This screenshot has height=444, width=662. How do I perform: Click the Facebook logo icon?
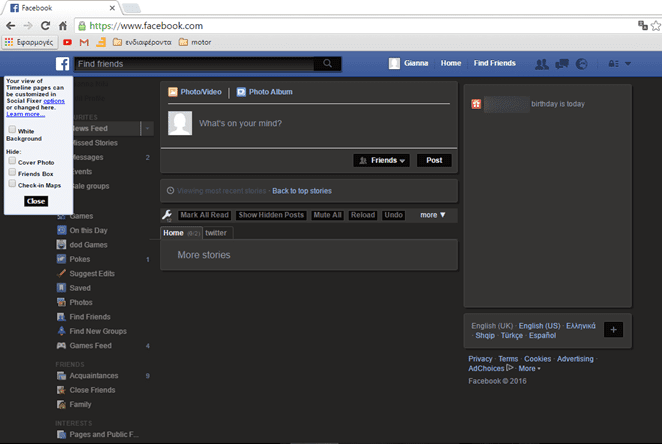[x=62, y=64]
